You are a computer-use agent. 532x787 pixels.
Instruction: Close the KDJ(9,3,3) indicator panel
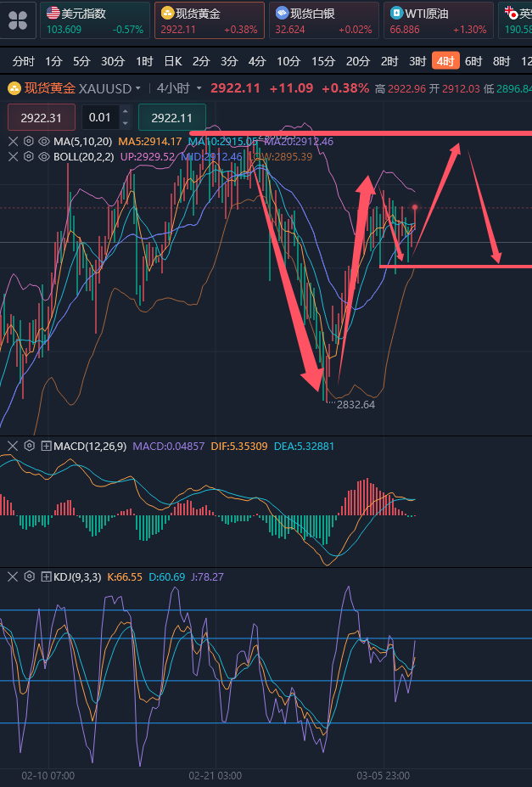click(x=13, y=576)
